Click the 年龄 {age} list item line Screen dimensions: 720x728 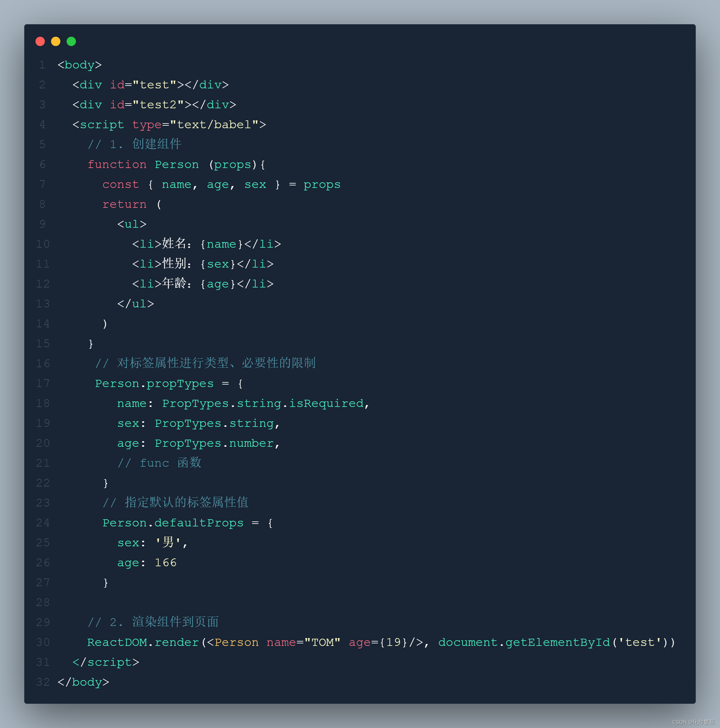203,284
